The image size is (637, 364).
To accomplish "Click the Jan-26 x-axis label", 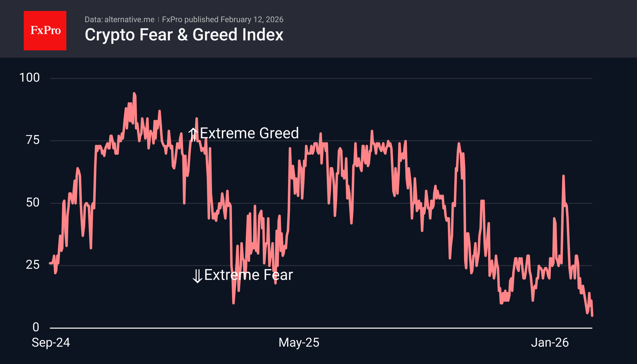I will point(550,343).
